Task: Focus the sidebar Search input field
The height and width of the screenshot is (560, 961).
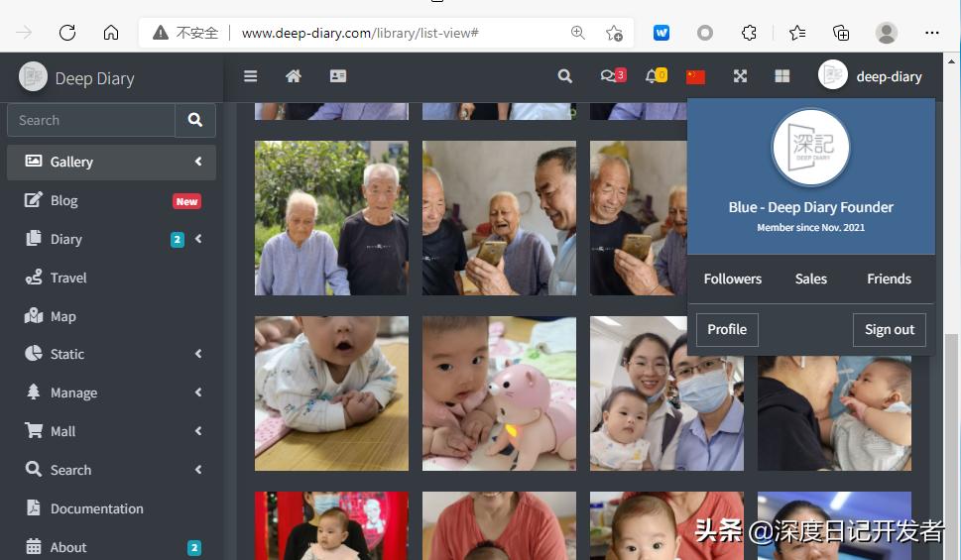Action: coord(90,120)
